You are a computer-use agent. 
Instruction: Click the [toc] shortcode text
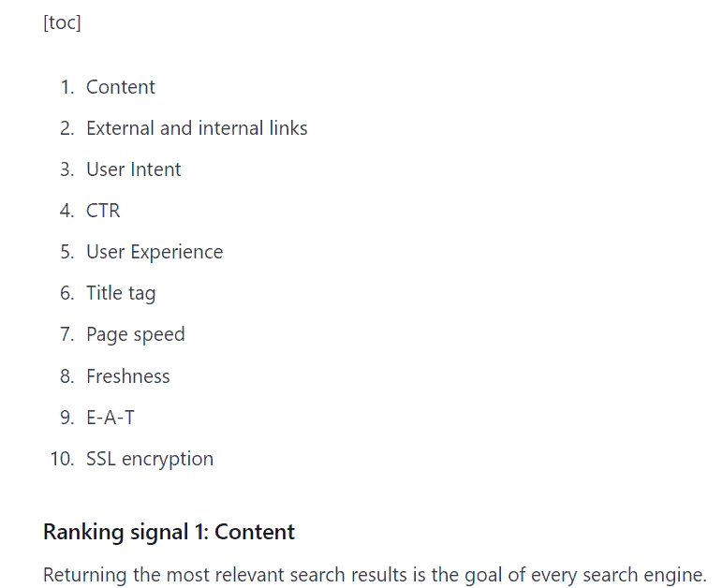(62, 22)
